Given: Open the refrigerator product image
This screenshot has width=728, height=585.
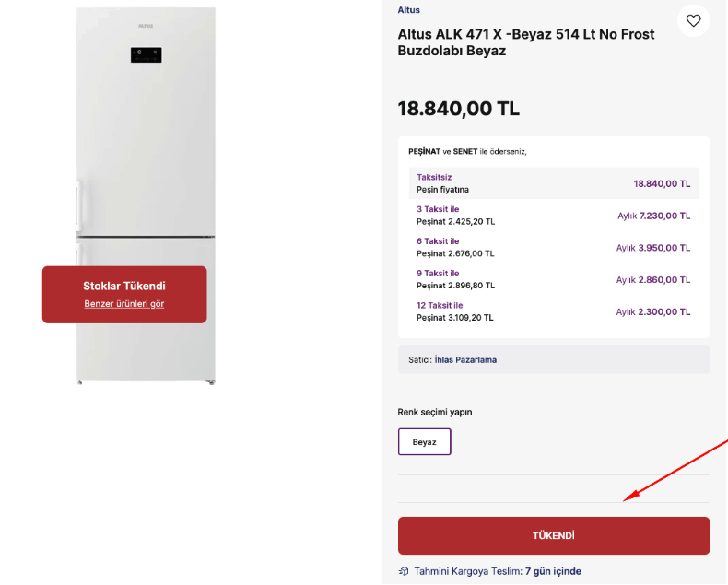Looking at the screenshot, I should pyautogui.click(x=146, y=138).
